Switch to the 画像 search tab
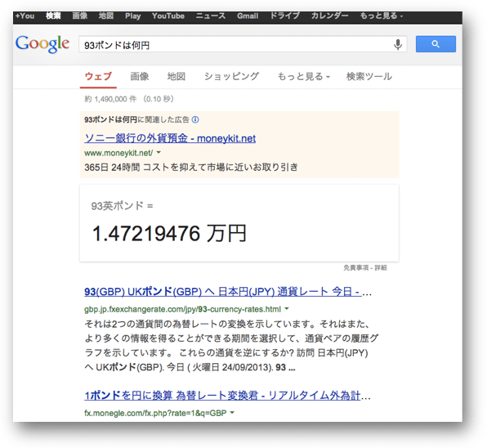 (140, 76)
